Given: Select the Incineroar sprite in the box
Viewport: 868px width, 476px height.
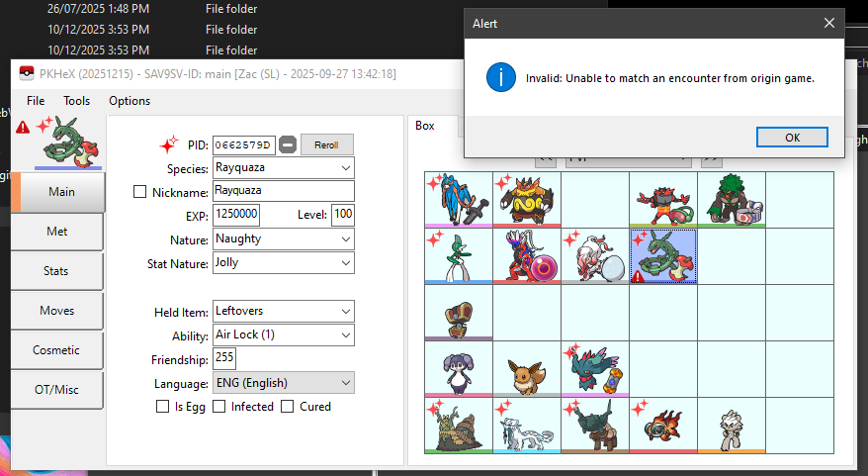Looking at the screenshot, I should point(663,199).
